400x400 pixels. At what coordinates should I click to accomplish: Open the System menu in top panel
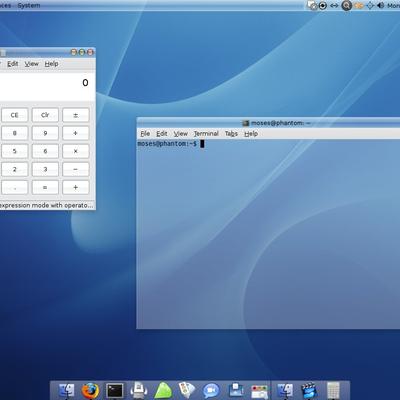click(x=29, y=5)
